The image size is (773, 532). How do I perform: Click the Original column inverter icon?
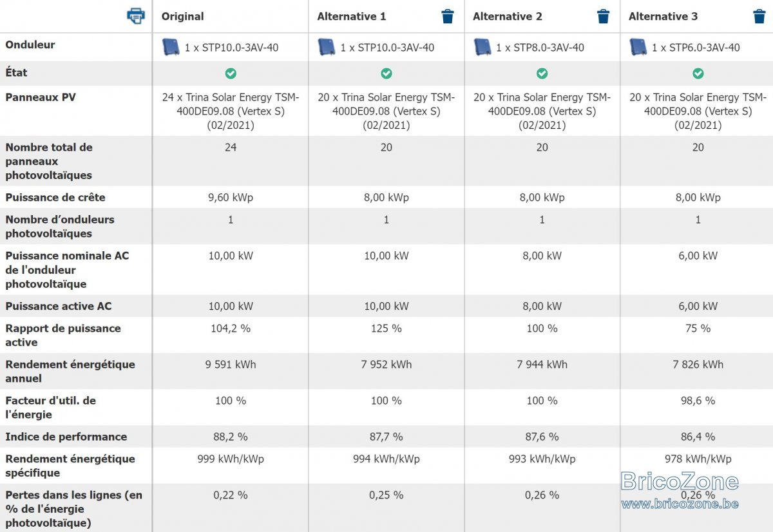tap(171, 47)
